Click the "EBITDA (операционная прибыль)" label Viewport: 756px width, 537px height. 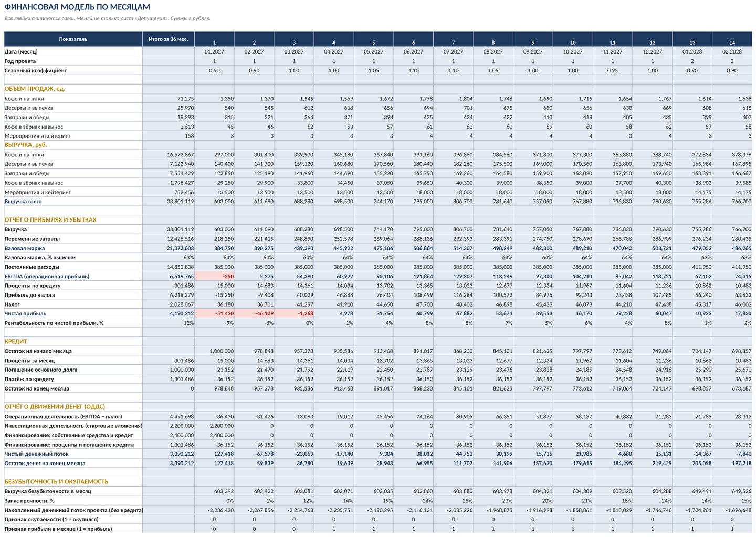(x=47, y=277)
